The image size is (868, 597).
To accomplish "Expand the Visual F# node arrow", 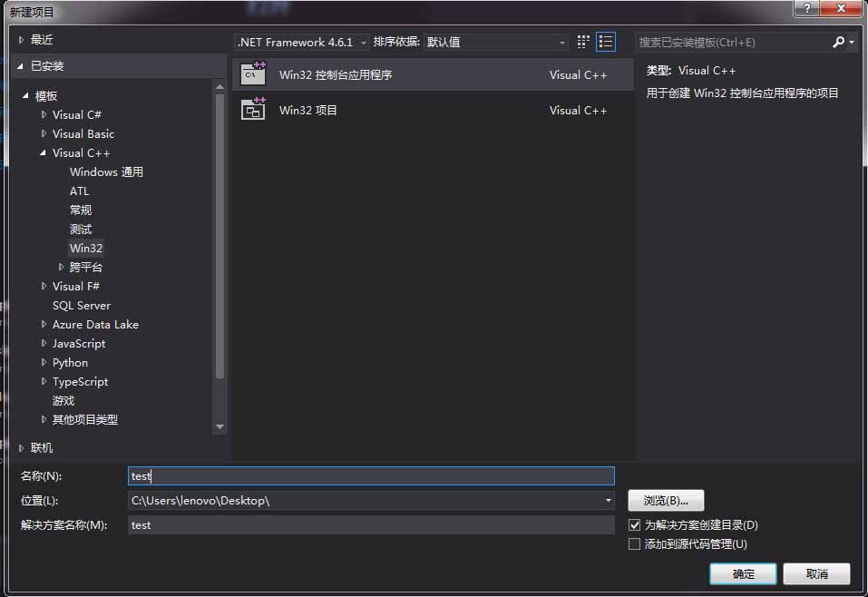I will pyautogui.click(x=44, y=286).
